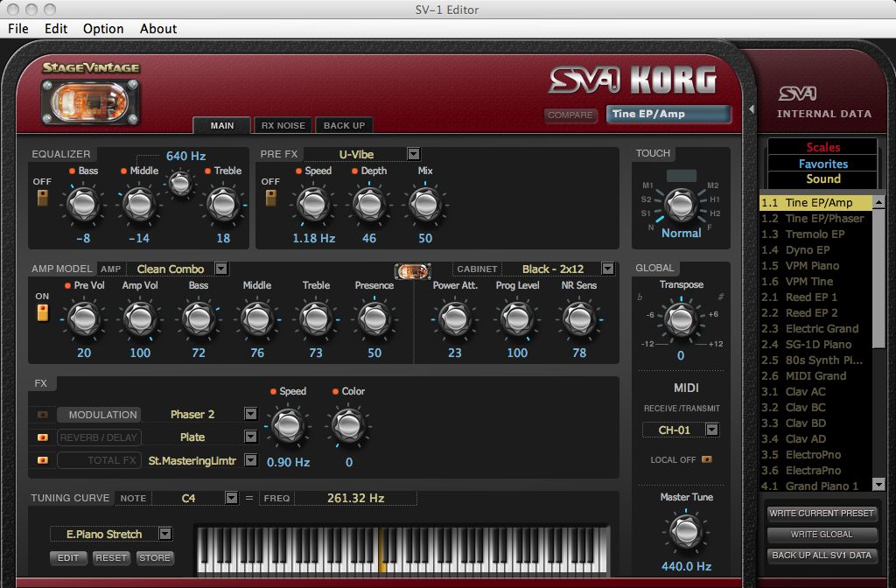Click the Equalizer Middle knob
Screen dimensions: 896x588
(x=139, y=204)
